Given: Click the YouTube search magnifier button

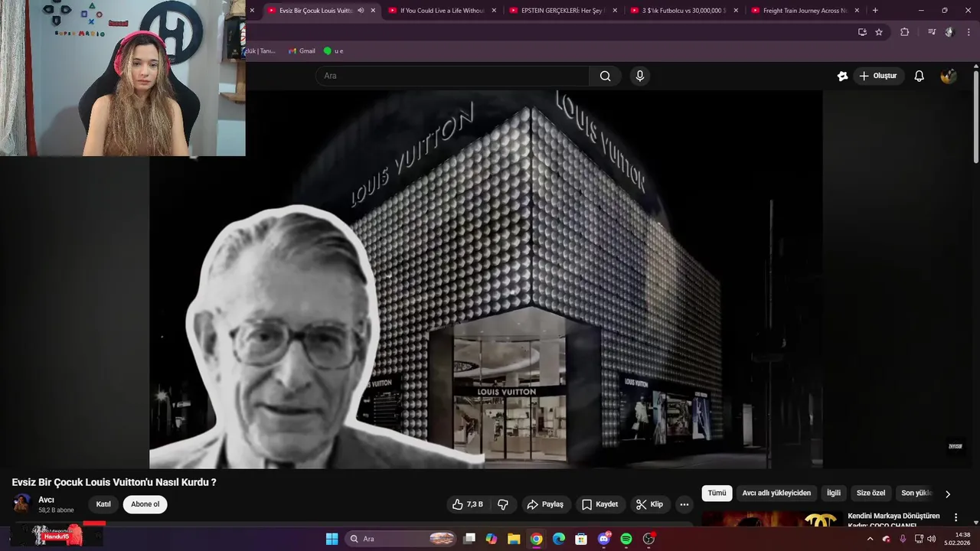Looking at the screenshot, I should pos(605,76).
